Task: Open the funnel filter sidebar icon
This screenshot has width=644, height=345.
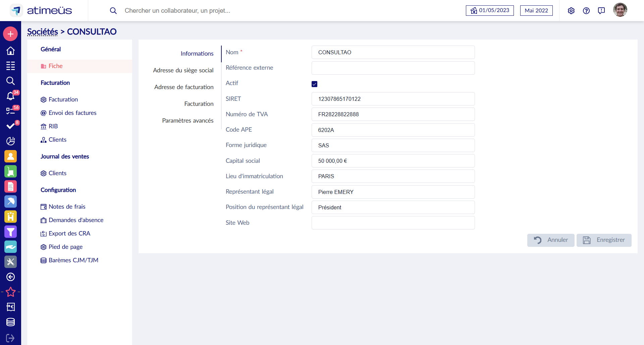Action: [x=10, y=231]
